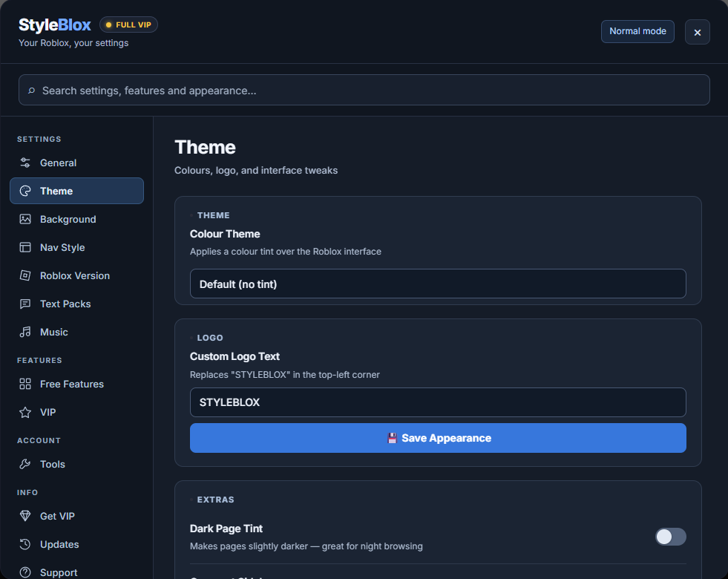Select the Theme sidebar item
This screenshot has width=728, height=579.
tap(76, 191)
